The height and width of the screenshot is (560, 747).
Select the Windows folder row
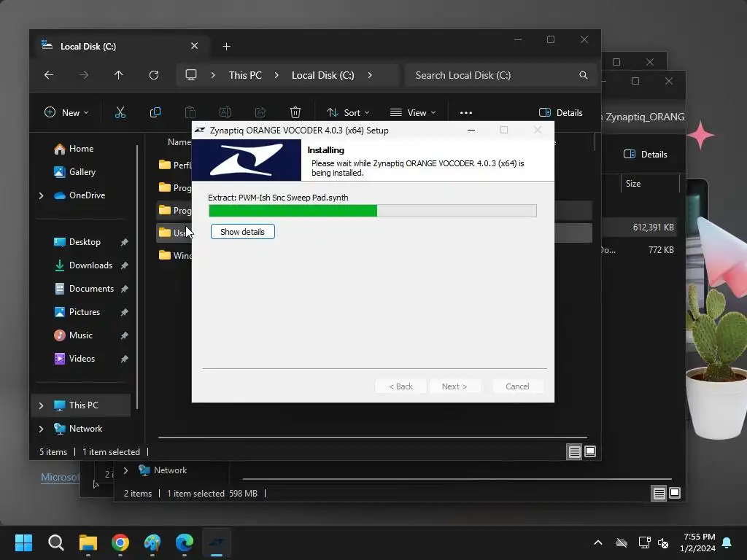(x=175, y=255)
